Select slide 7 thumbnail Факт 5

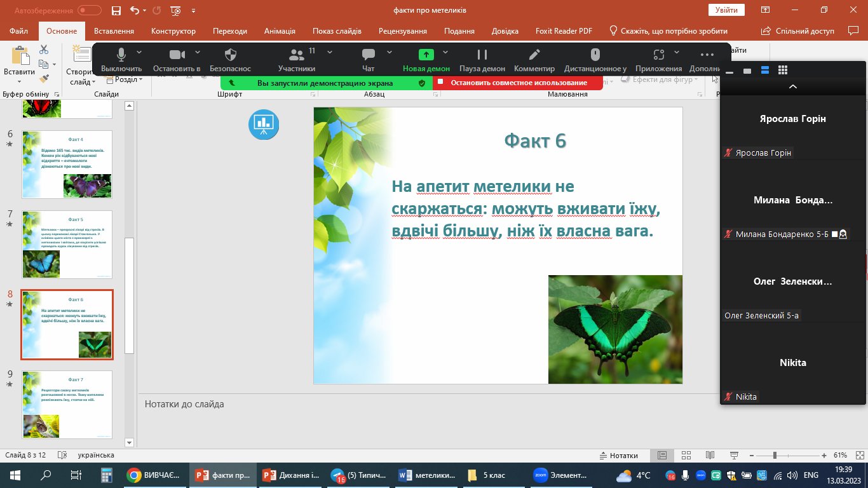point(67,245)
